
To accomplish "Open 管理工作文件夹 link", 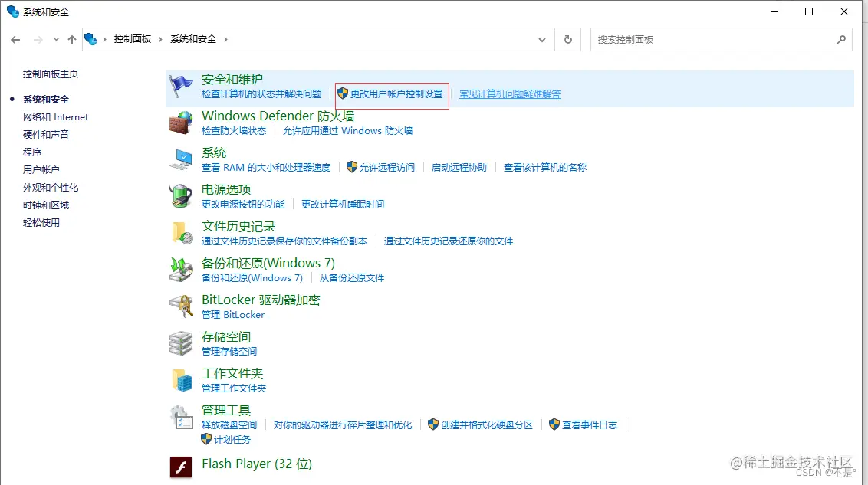I will pos(234,388).
